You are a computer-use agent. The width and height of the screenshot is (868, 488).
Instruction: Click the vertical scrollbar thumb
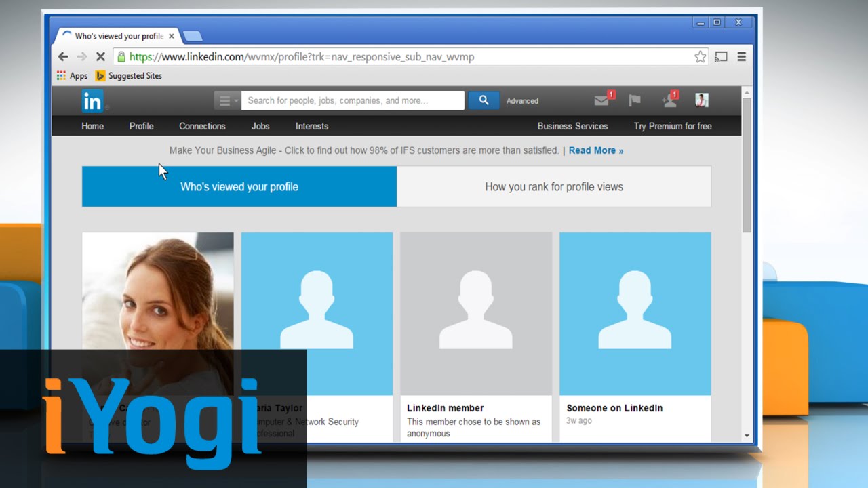747,165
